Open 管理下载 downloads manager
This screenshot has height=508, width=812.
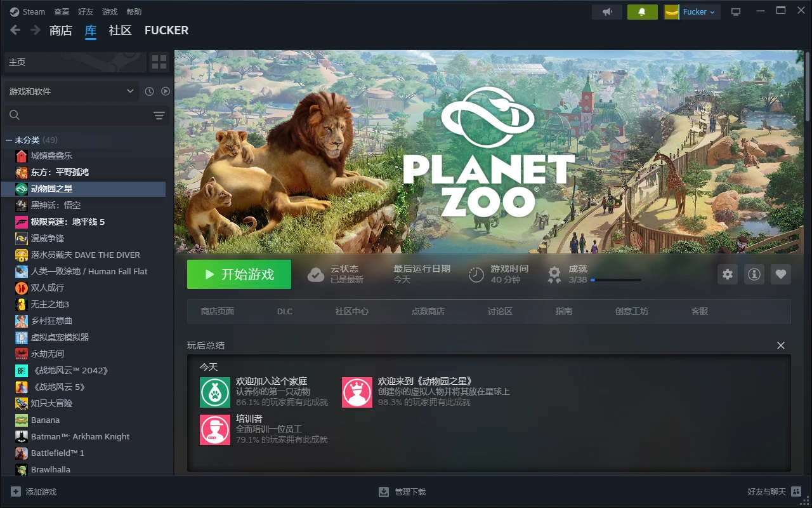point(402,492)
